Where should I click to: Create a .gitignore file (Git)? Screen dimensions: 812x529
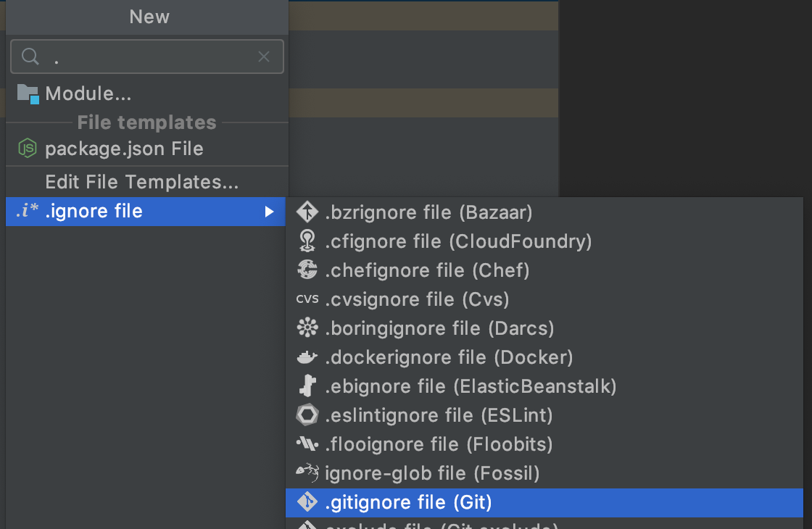544,503
